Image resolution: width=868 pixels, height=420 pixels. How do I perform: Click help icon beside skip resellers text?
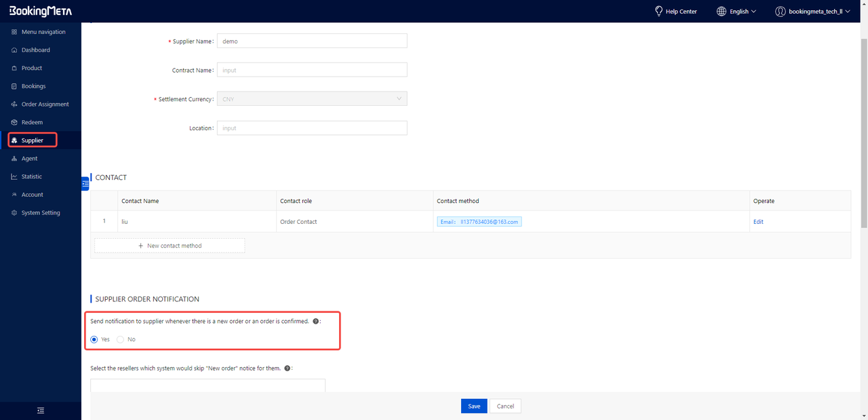pos(288,368)
